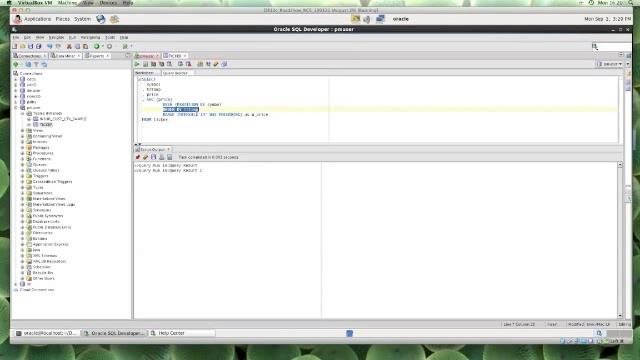The image size is (640, 360).
Task: Click the Unshared SQL Worksheet icon
Action: coord(200,64)
